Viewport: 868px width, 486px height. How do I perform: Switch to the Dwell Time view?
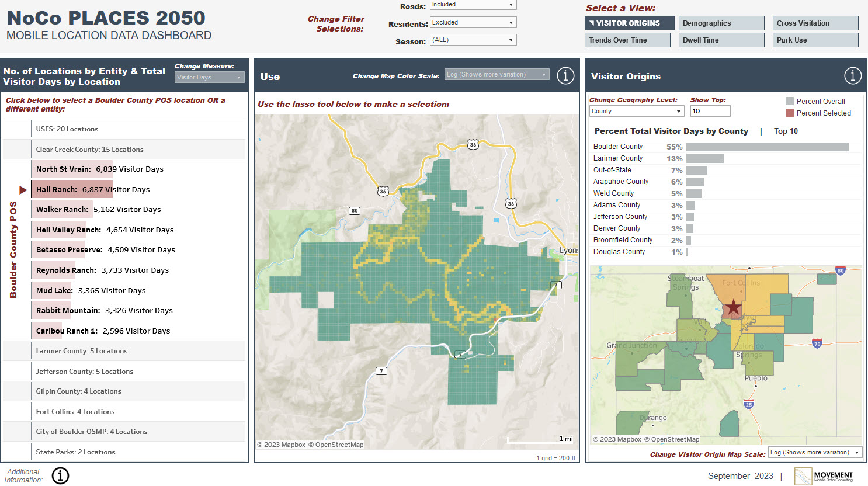[721, 40]
